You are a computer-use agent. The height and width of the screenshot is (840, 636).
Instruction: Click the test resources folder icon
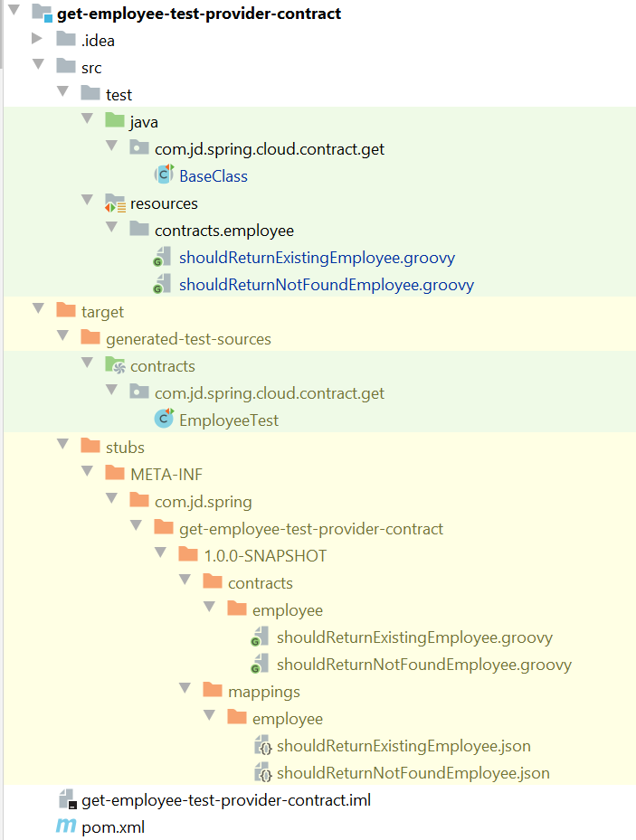[115, 203]
